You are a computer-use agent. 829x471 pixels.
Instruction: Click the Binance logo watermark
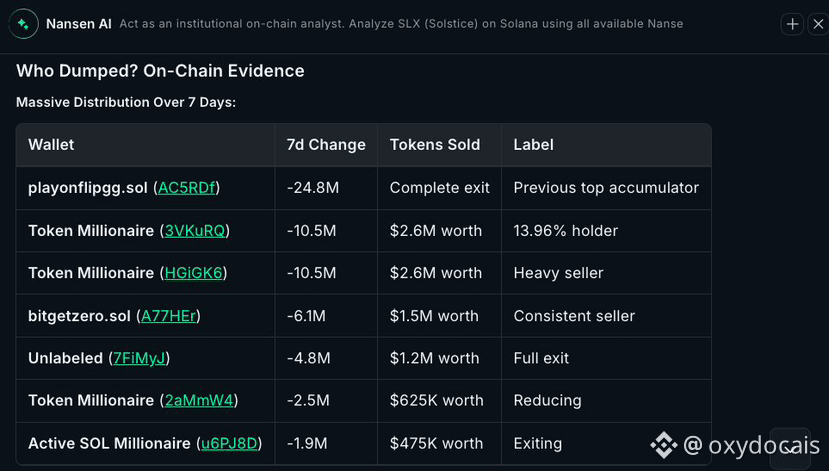point(664,445)
